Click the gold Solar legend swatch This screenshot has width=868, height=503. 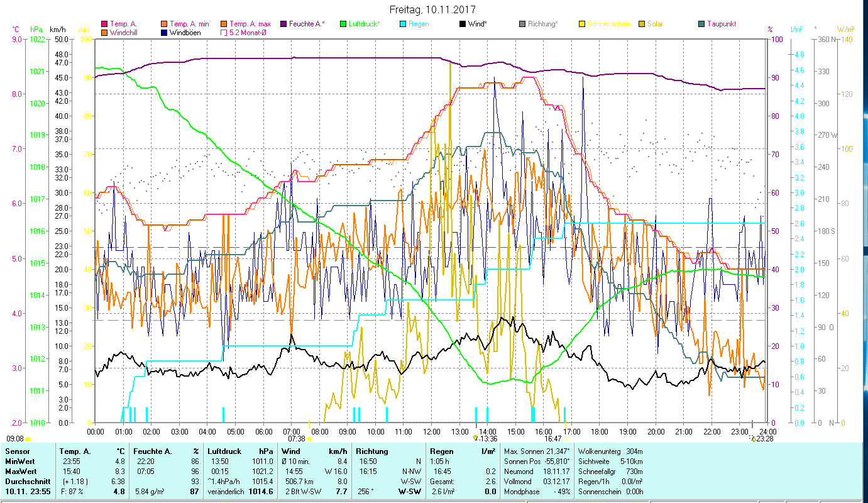642,24
